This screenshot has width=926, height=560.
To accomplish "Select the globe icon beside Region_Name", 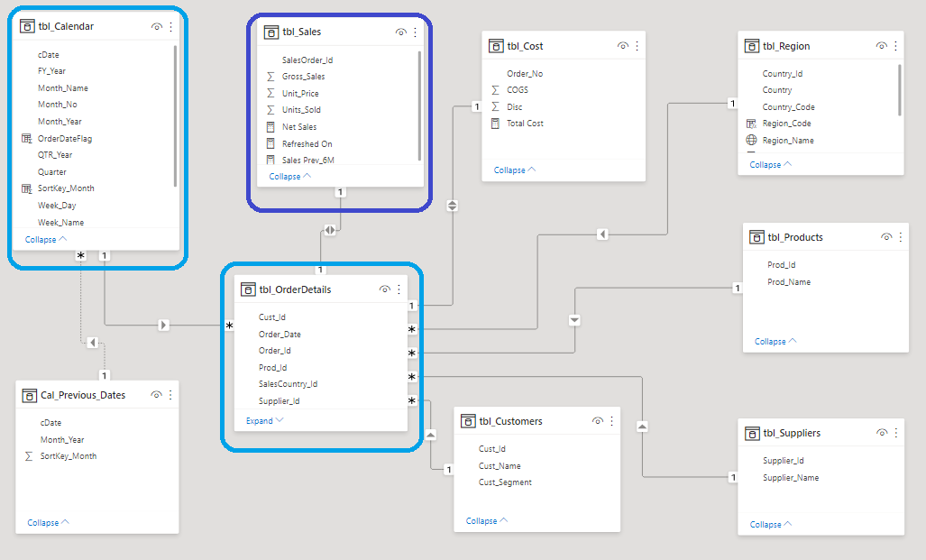I will click(x=750, y=140).
